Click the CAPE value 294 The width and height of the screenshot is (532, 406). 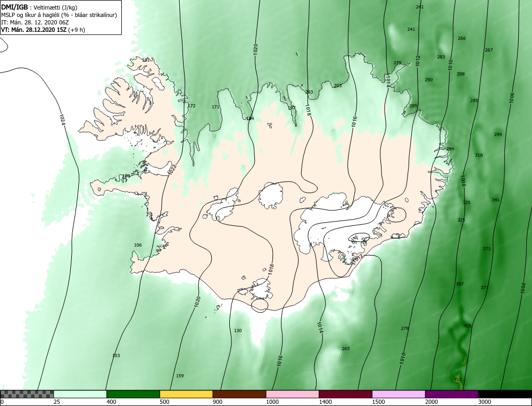[450, 149]
